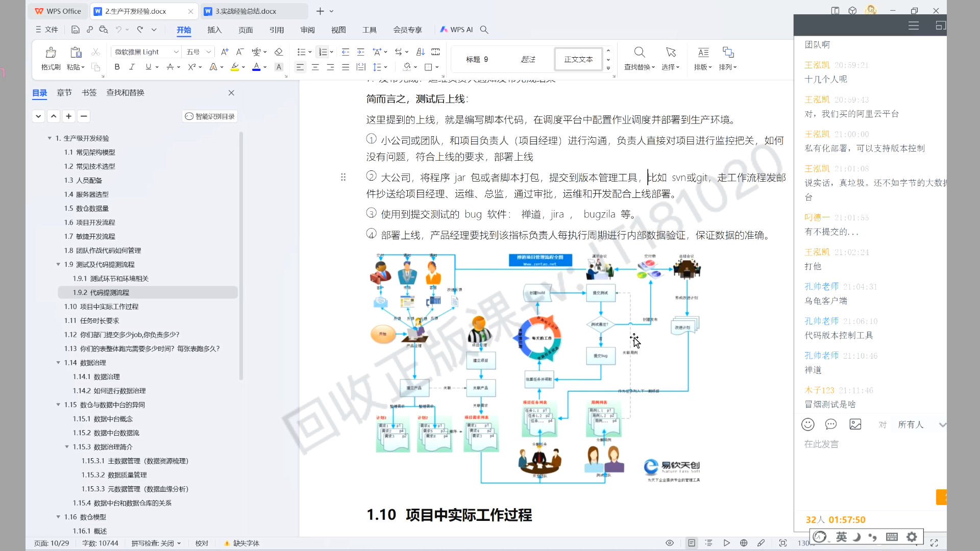Click the image send icon in chat
Image resolution: width=980 pixels, height=551 pixels.
coord(855,424)
